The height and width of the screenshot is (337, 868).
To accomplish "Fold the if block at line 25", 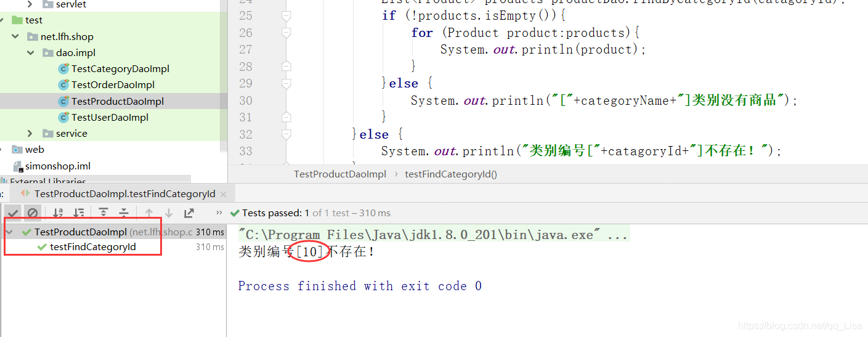I will pyautogui.click(x=286, y=15).
